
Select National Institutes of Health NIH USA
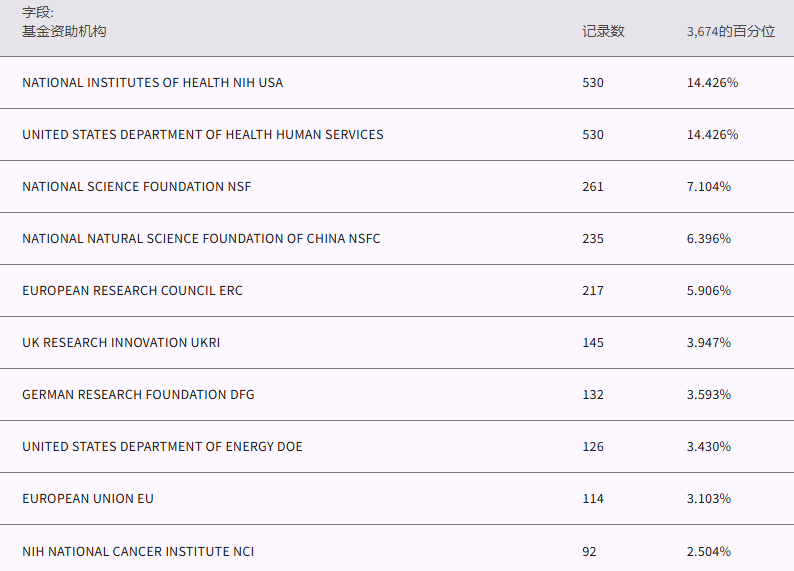[x=152, y=83]
